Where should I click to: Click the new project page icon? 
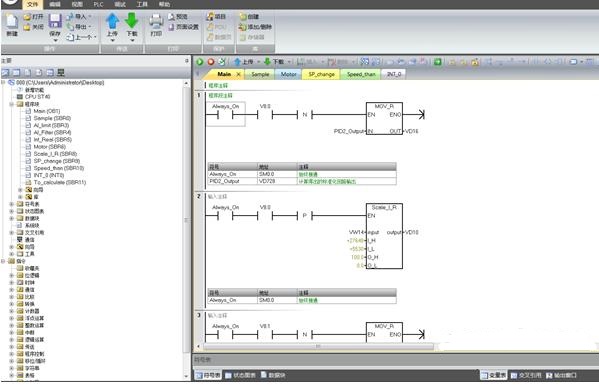11,21
